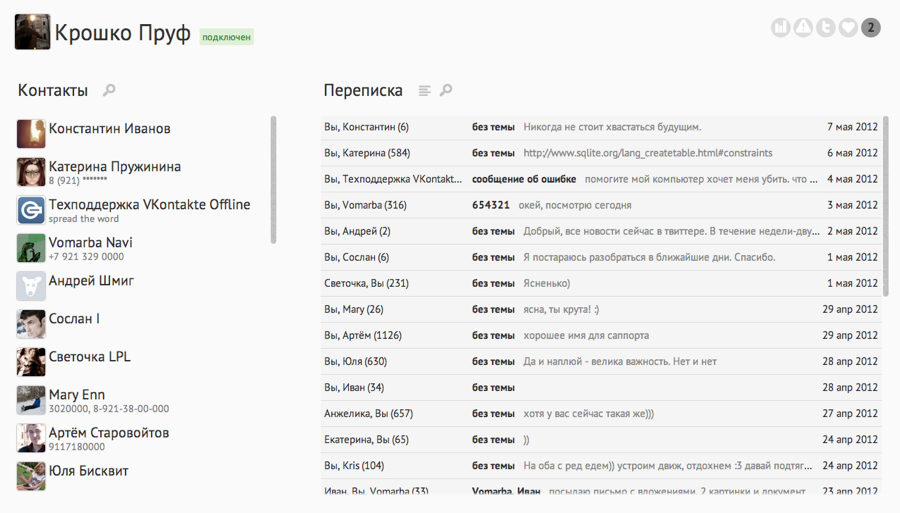This screenshot has width=900, height=513.
Task: Search contacts with magnifier next to Контакты
Action: point(109,90)
